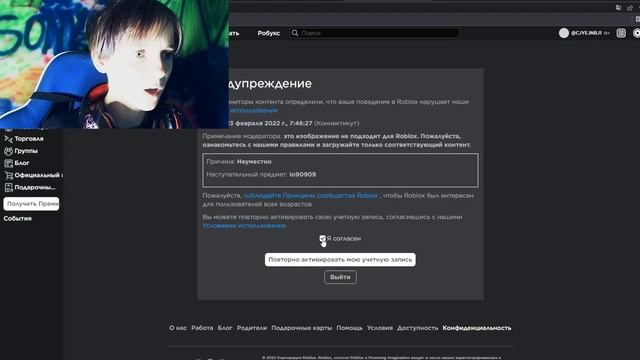Click Повторно активировать мою учетную запись button

340,260
